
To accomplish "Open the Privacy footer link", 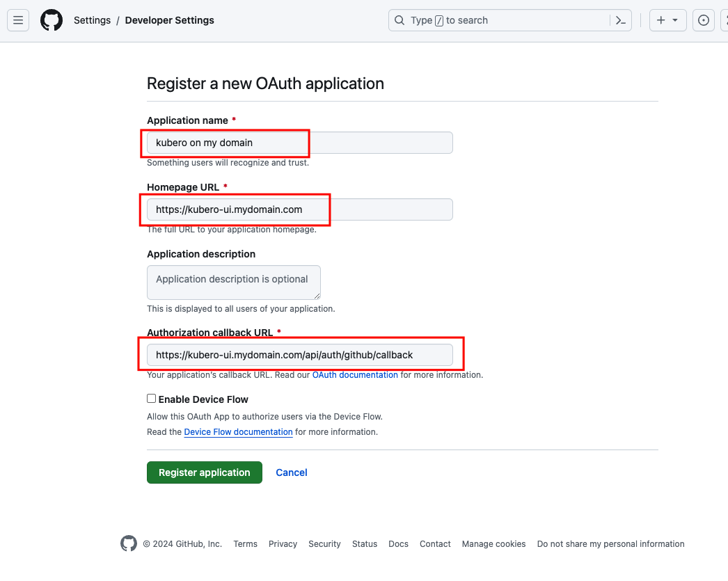I will pyautogui.click(x=283, y=544).
